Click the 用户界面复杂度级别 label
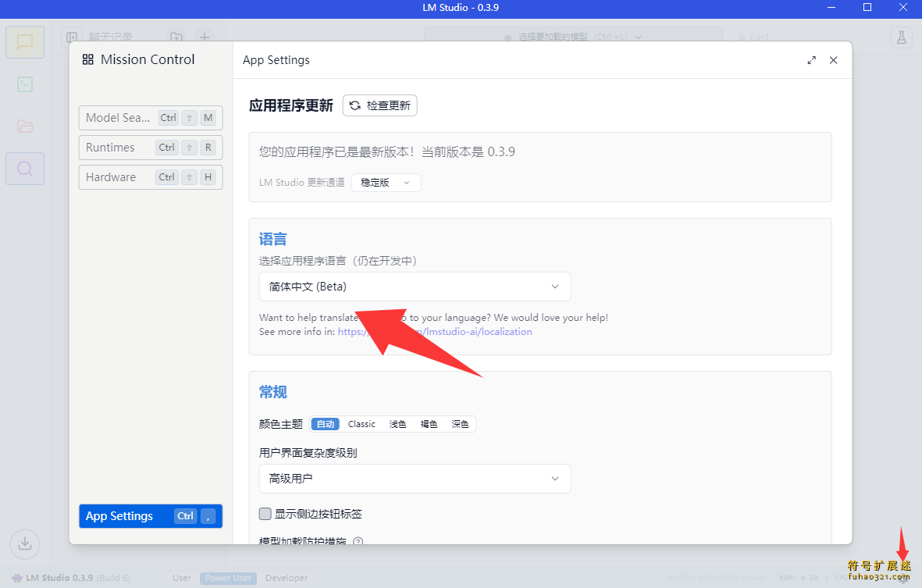The width and height of the screenshot is (922, 588). pos(308,453)
